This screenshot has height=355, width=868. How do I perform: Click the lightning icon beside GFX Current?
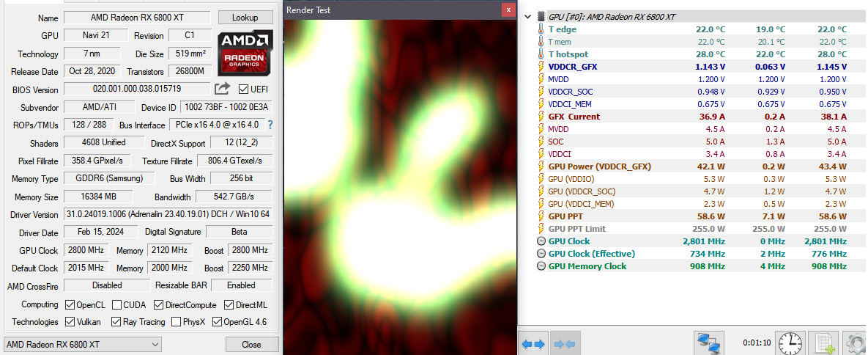coord(541,117)
